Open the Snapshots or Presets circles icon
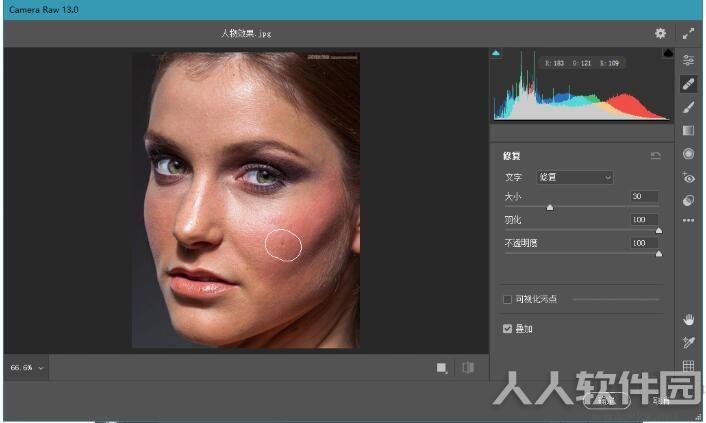The height and width of the screenshot is (423, 706). pos(688,200)
